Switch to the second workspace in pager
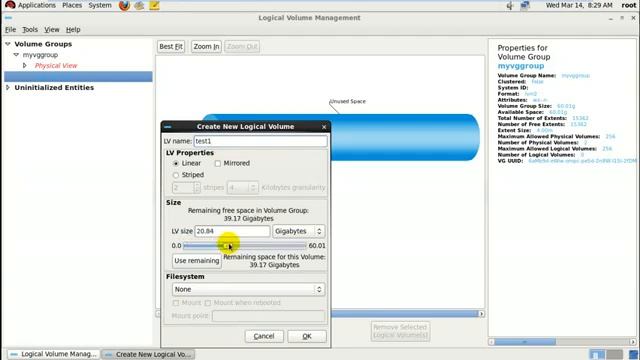The width and height of the screenshot is (640, 360). pyautogui.click(x=614, y=354)
